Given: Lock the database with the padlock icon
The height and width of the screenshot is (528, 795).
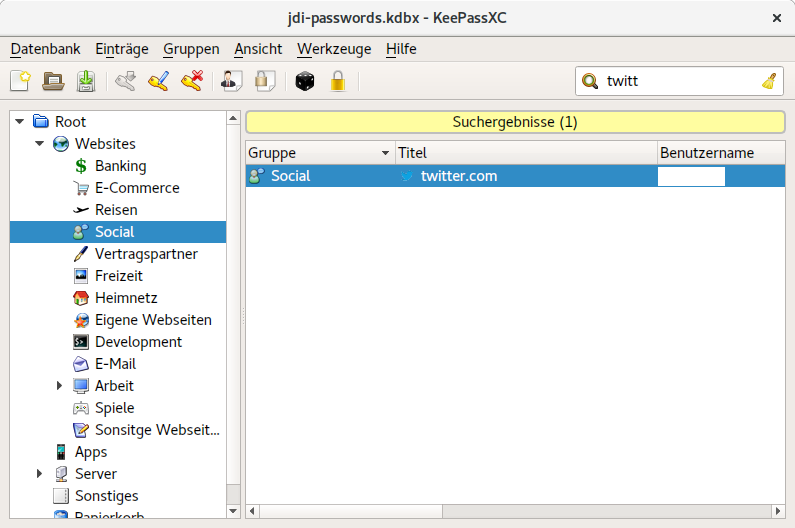Looking at the screenshot, I should tap(338, 81).
